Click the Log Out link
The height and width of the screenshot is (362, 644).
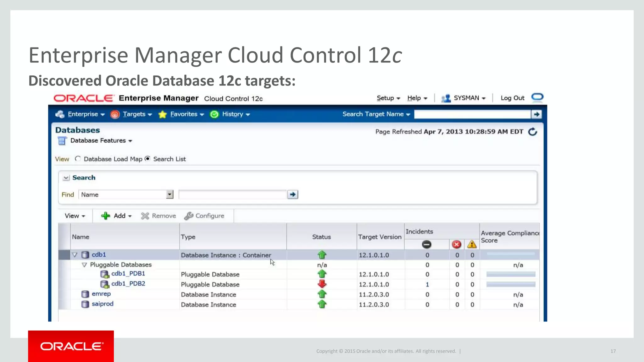click(x=512, y=98)
